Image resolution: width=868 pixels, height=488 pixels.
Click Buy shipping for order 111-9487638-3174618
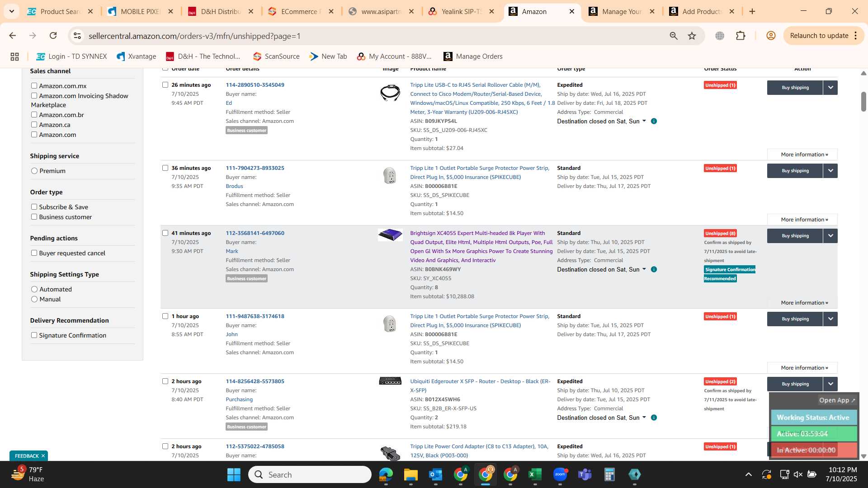pyautogui.click(x=795, y=319)
